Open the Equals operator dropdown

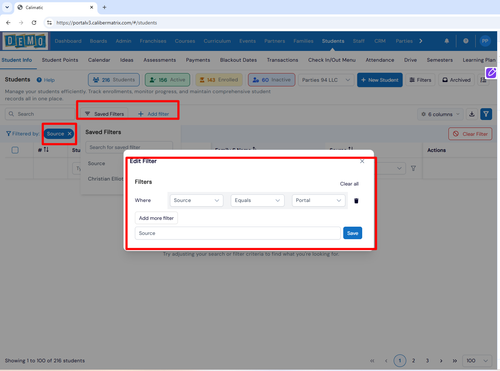pyautogui.click(x=257, y=200)
